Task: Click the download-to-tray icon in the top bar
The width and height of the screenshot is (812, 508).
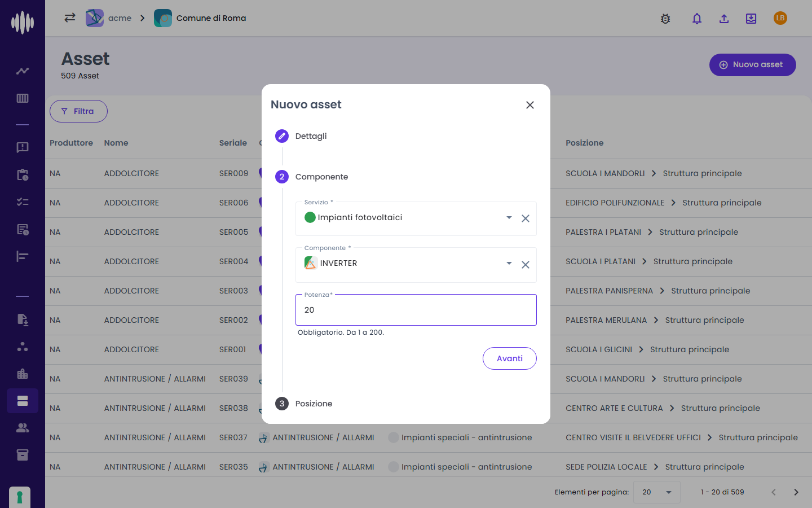Action: click(x=751, y=19)
